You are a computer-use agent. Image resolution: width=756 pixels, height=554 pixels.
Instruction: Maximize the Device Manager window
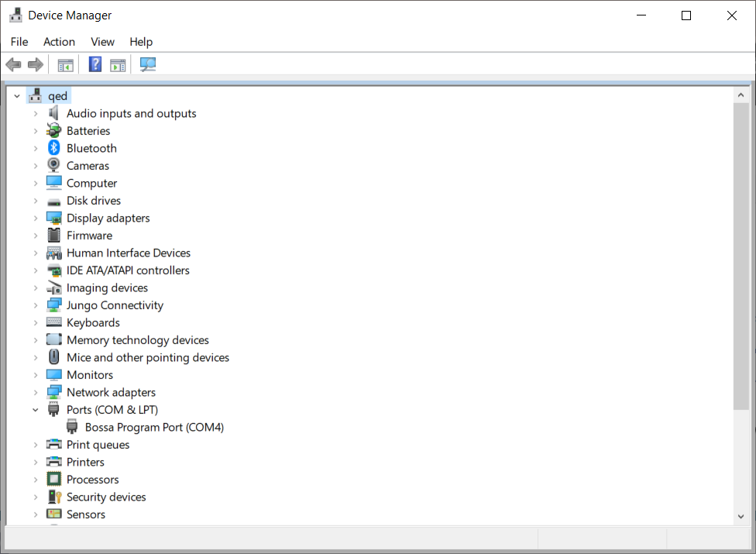[686, 15]
